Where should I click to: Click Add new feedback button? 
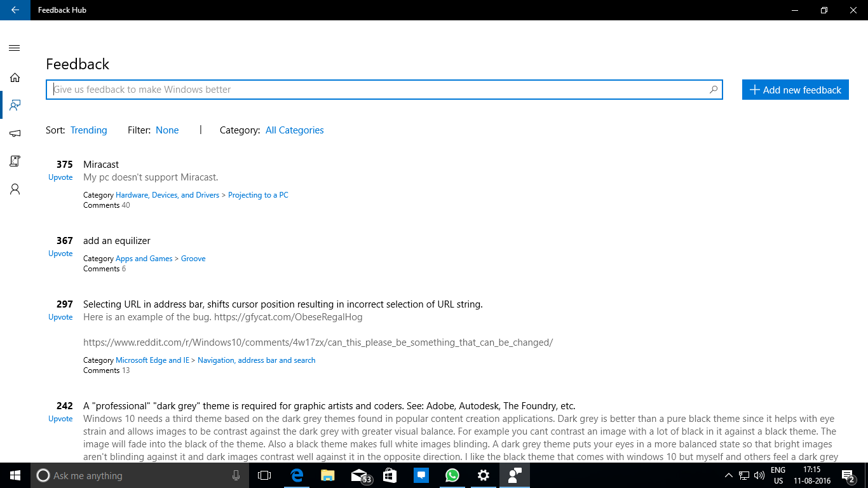coord(796,90)
